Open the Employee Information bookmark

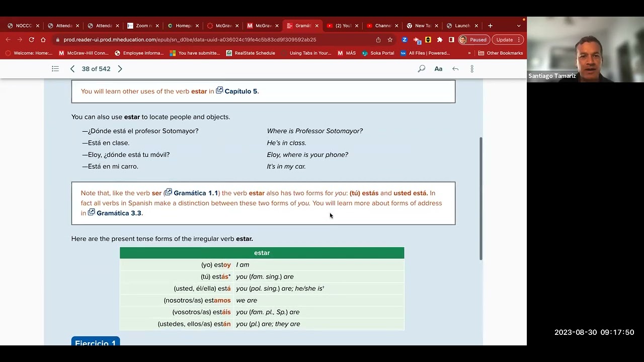pyautogui.click(x=139, y=53)
